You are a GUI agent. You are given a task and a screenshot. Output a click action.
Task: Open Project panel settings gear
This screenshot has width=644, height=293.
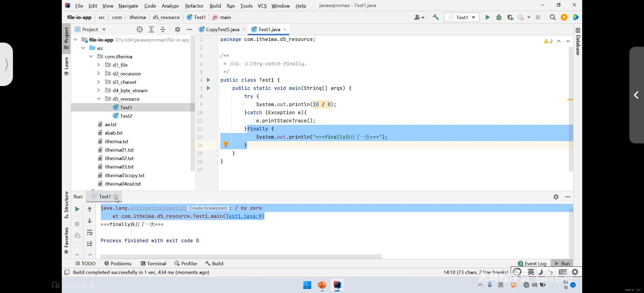[177, 30]
